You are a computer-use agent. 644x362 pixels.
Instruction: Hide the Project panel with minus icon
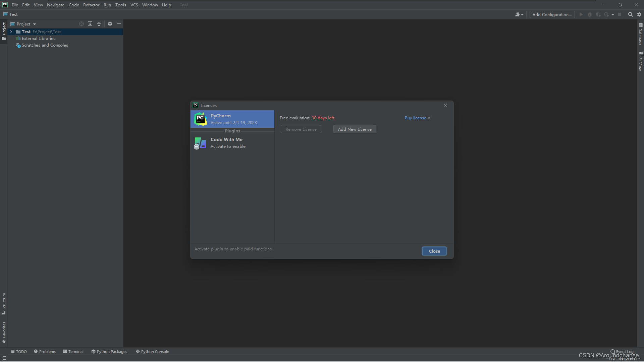pos(119,24)
